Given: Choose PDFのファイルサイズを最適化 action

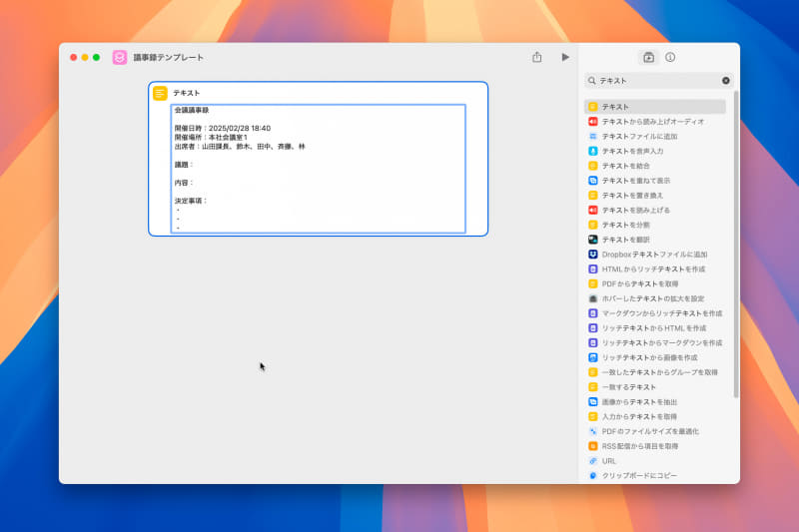Looking at the screenshot, I should [655, 431].
